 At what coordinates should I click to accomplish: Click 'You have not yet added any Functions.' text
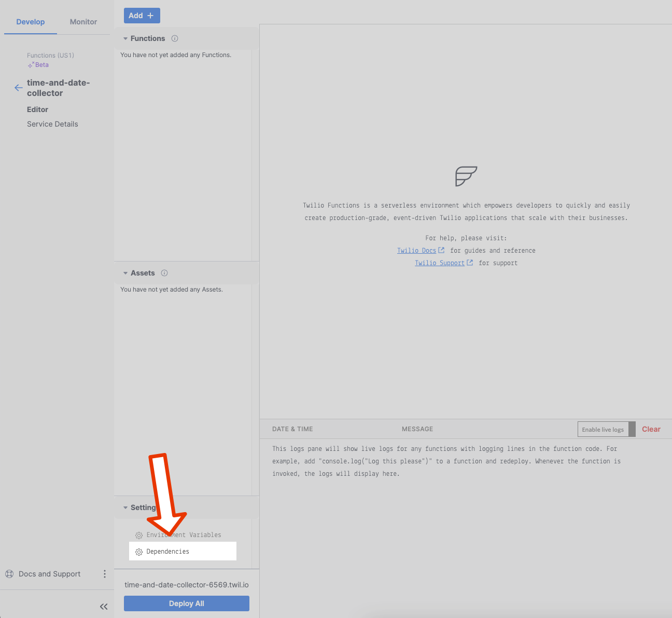pos(176,55)
